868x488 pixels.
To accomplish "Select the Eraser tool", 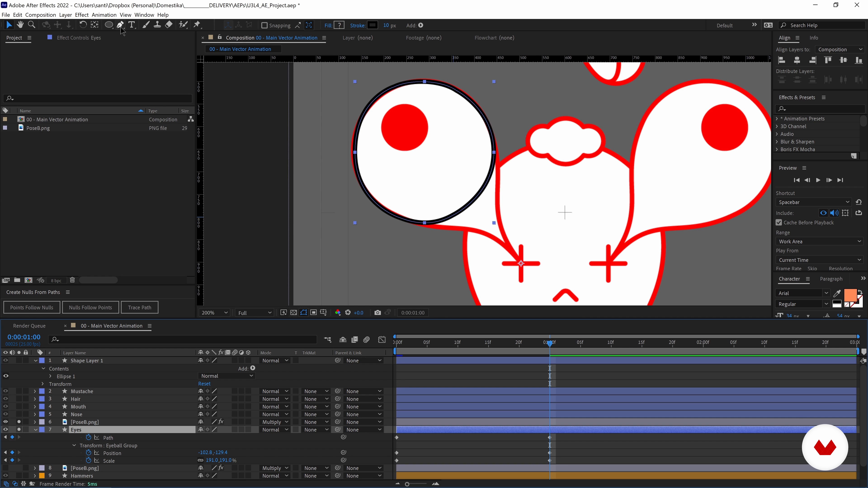I will click(169, 25).
